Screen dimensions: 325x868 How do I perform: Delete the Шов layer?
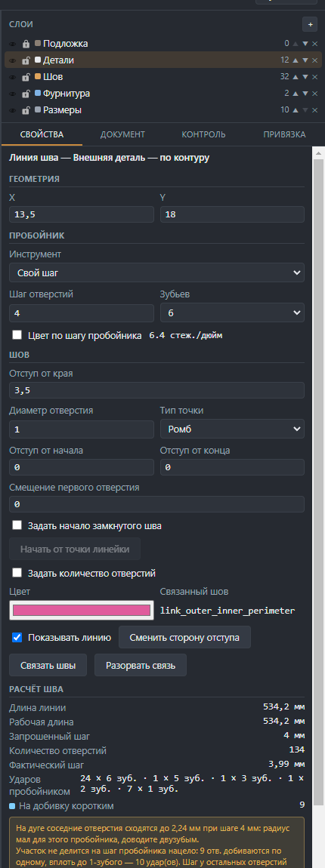(x=314, y=77)
